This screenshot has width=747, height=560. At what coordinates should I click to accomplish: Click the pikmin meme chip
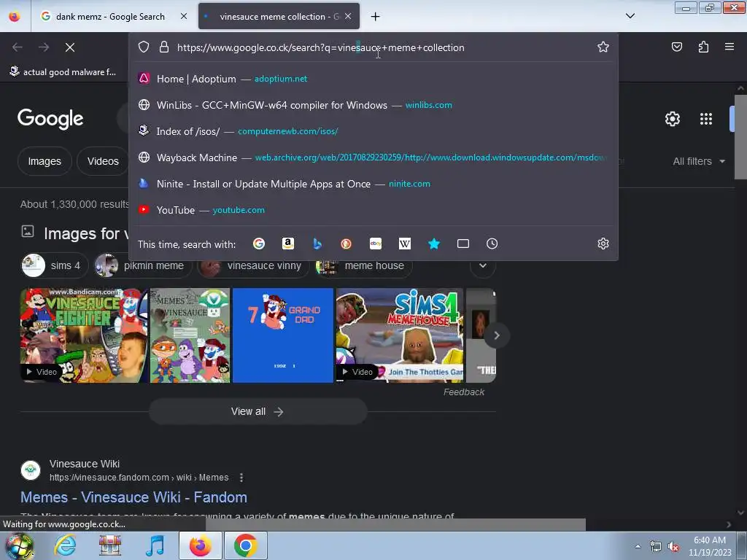(x=142, y=265)
